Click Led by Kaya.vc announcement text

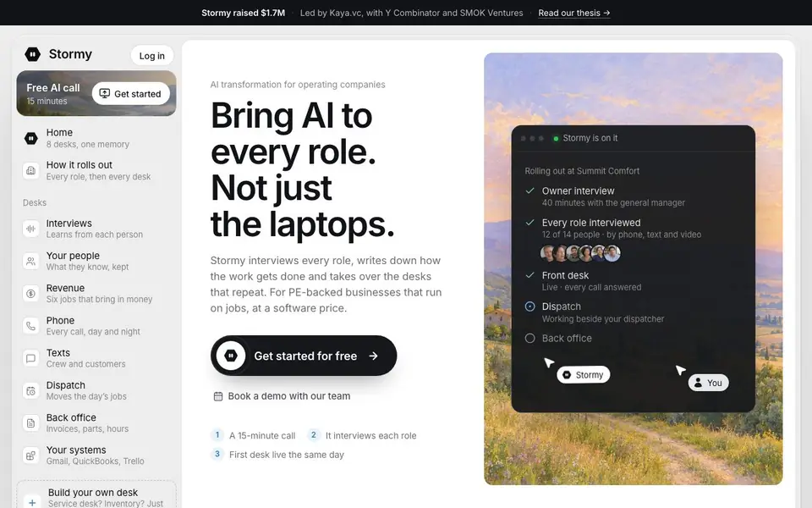[x=412, y=13]
